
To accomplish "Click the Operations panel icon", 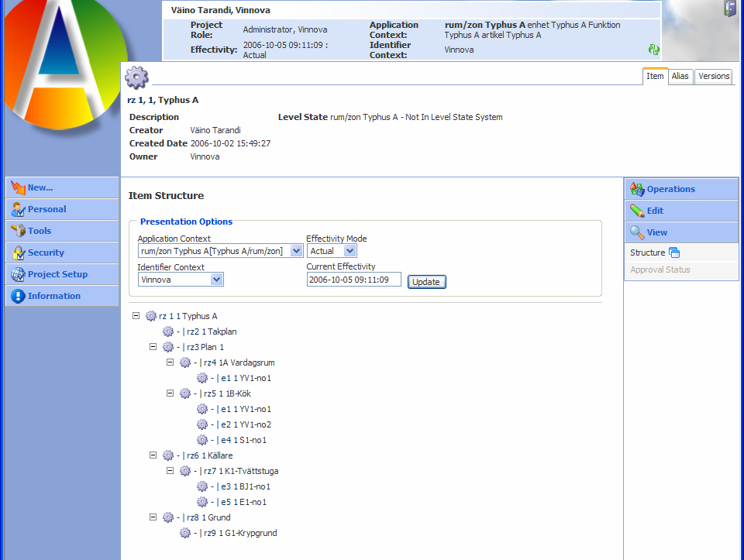I will 637,189.
